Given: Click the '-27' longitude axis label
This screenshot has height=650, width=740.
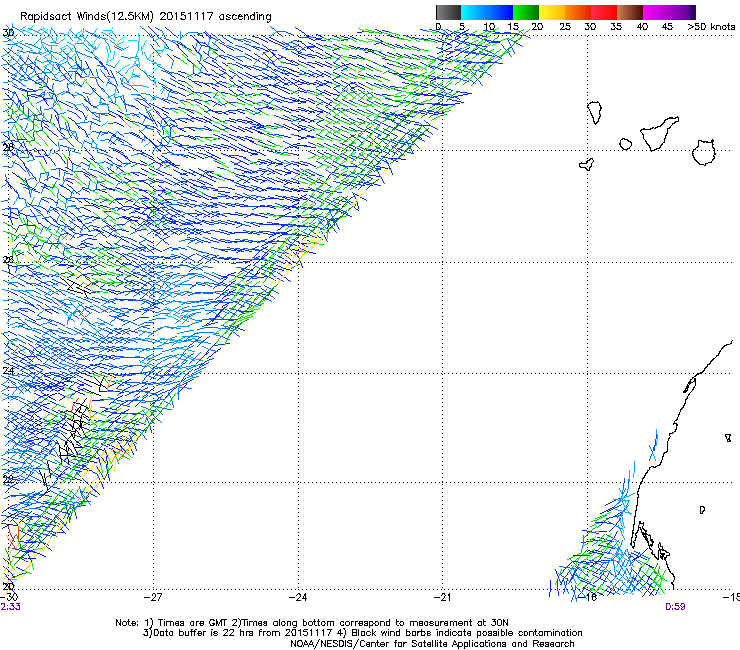Looking at the screenshot, I should click(153, 597).
